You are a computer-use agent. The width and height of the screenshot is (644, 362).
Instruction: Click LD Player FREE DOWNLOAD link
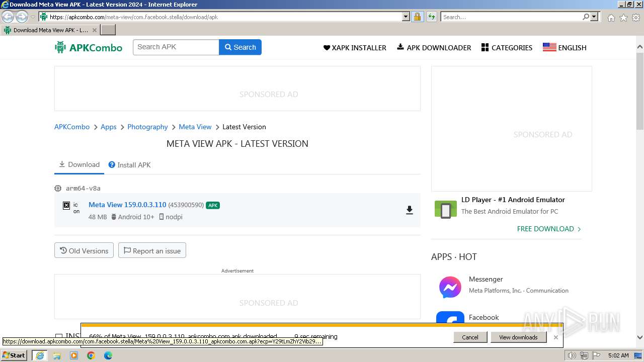[549, 229]
